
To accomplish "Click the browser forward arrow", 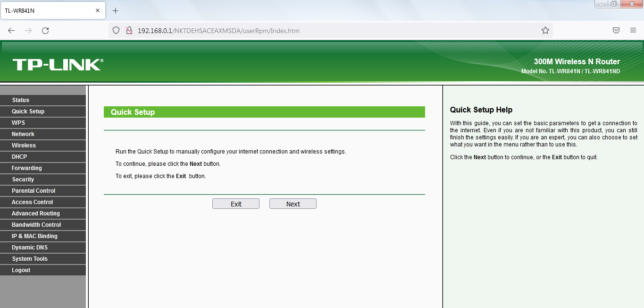I will [28, 31].
